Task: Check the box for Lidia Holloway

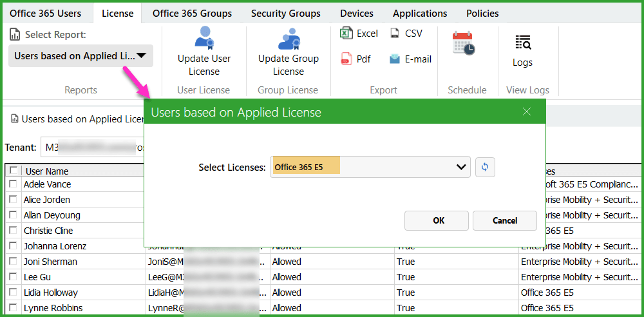Action: [x=13, y=293]
